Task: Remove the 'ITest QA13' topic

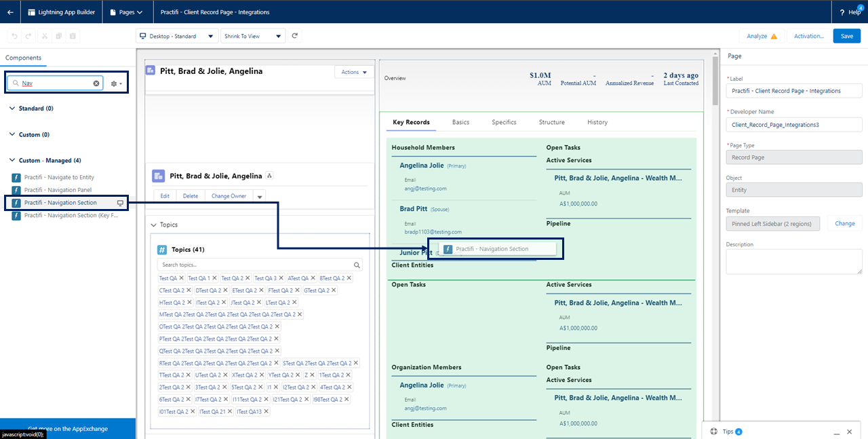Action: tap(266, 412)
